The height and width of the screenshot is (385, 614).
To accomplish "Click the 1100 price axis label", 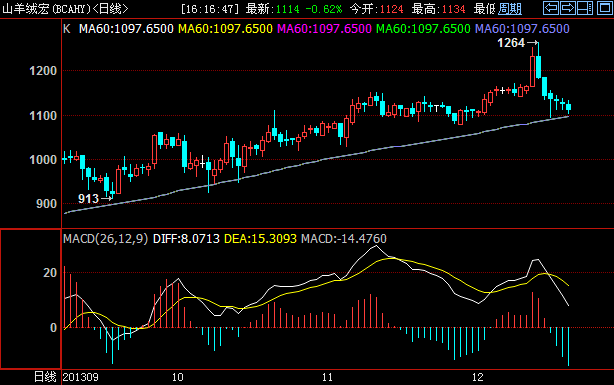I will pos(43,116).
